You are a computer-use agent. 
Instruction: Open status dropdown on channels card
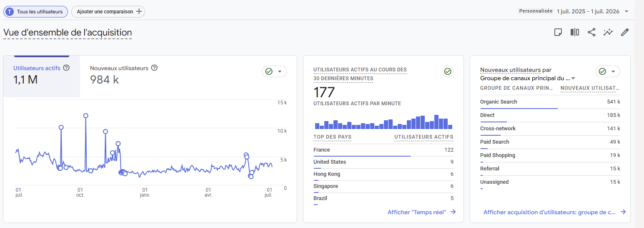[x=608, y=72]
